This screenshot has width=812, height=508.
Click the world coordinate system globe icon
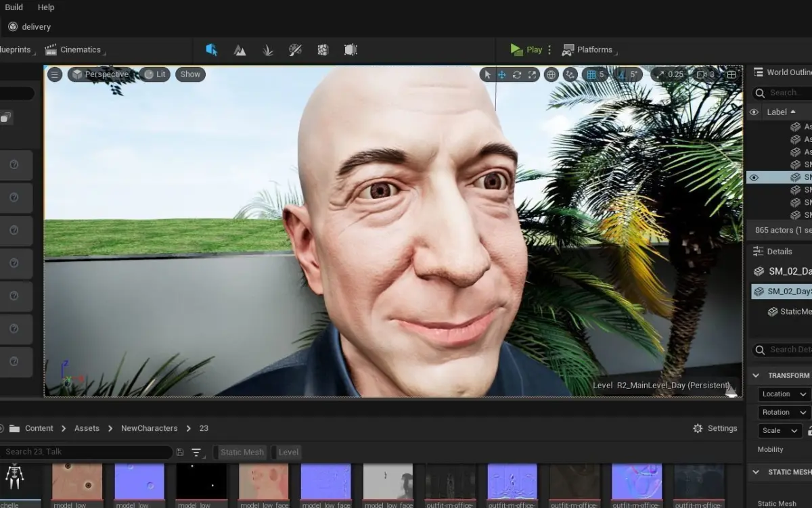click(x=551, y=74)
